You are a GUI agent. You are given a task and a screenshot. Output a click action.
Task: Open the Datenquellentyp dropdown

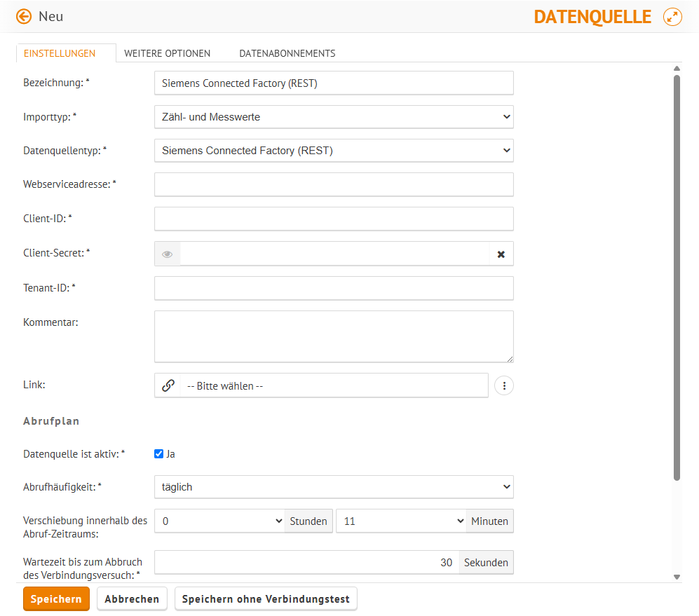pos(334,151)
